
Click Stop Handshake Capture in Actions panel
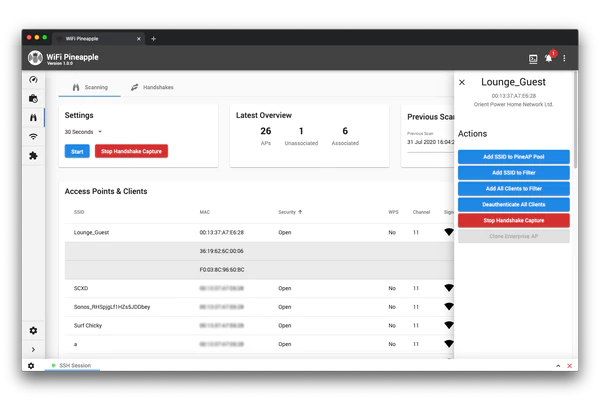[x=514, y=220]
